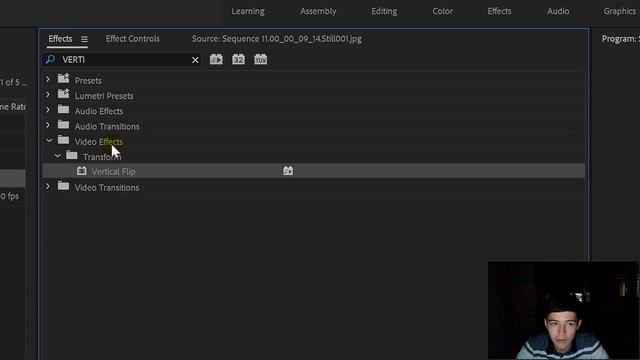Switch to the Effect Controls tab
The image size is (640, 360).
point(133,39)
